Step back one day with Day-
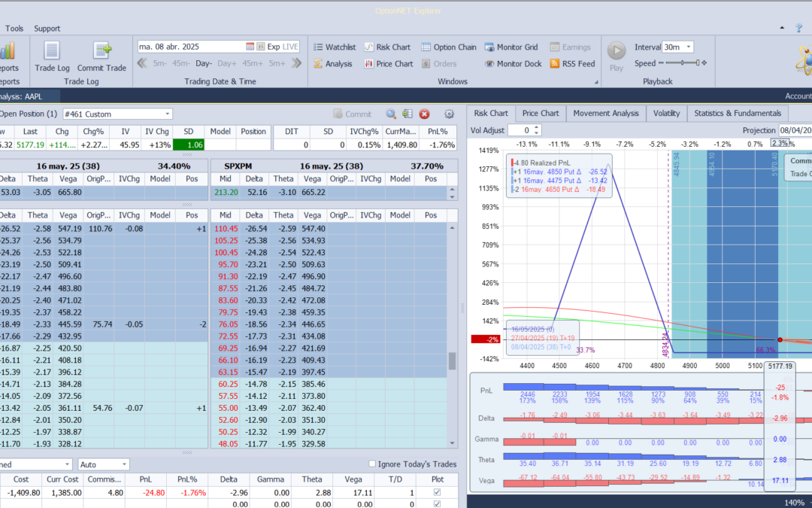The height and width of the screenshot is (508, 812). (204, 64)
